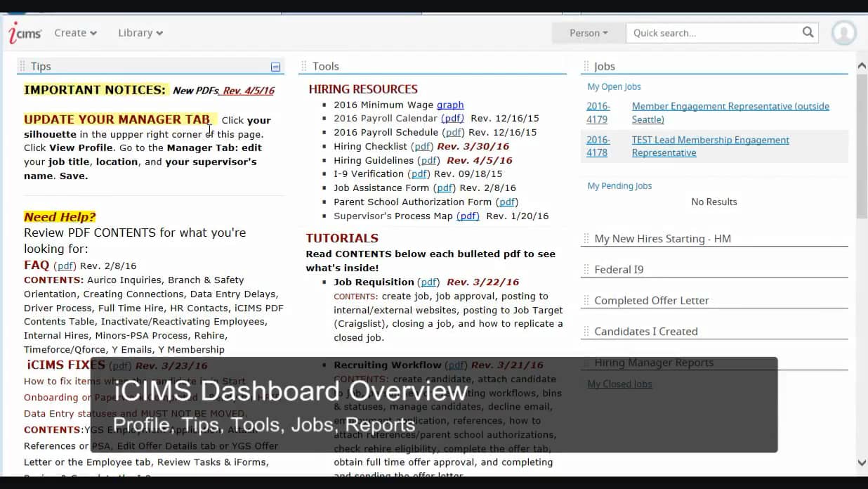This screenshot has width=868, height=489.
Task: Click the Quick search input field
Action: coord(713,33)
